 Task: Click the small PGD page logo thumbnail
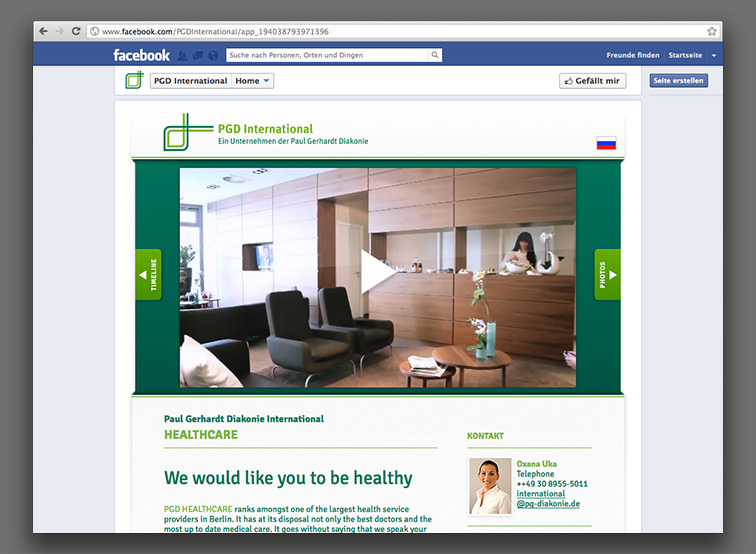[x=135, y=80]
